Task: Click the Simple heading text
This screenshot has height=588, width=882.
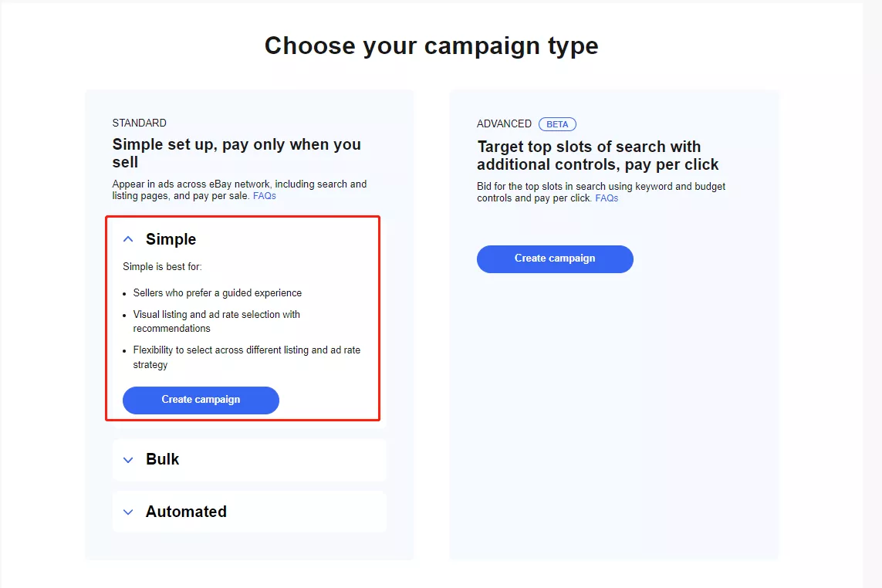Action: (x=171, y=239)
